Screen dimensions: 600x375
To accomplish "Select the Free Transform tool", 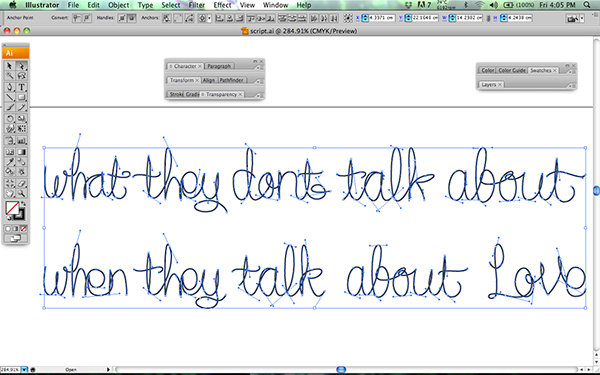I will [21, 129].
